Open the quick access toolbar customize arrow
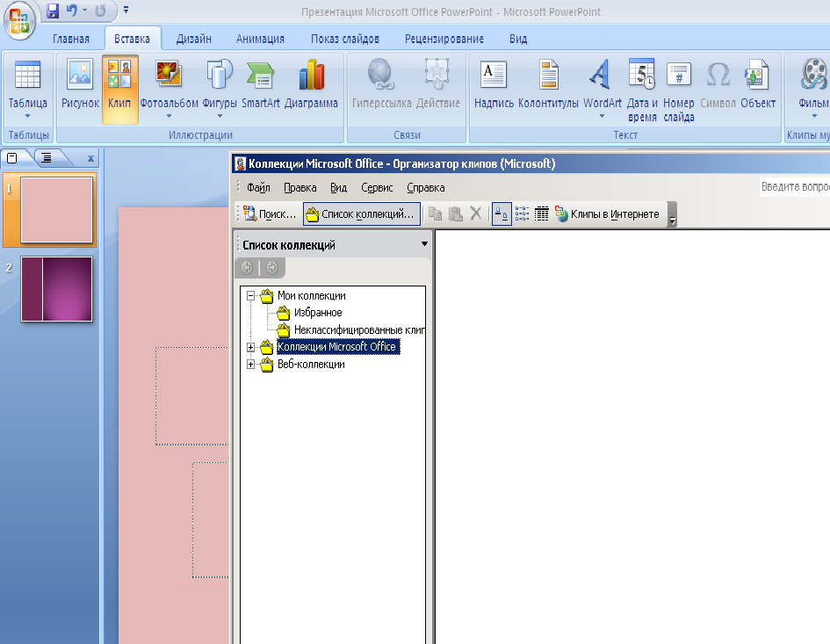Screen dimensions: 830x644 click(126, 10)
